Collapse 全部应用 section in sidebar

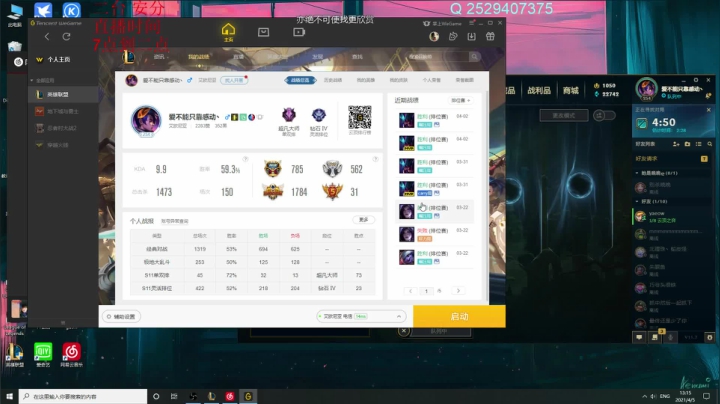pyautogui.click(x=42, y=80)
